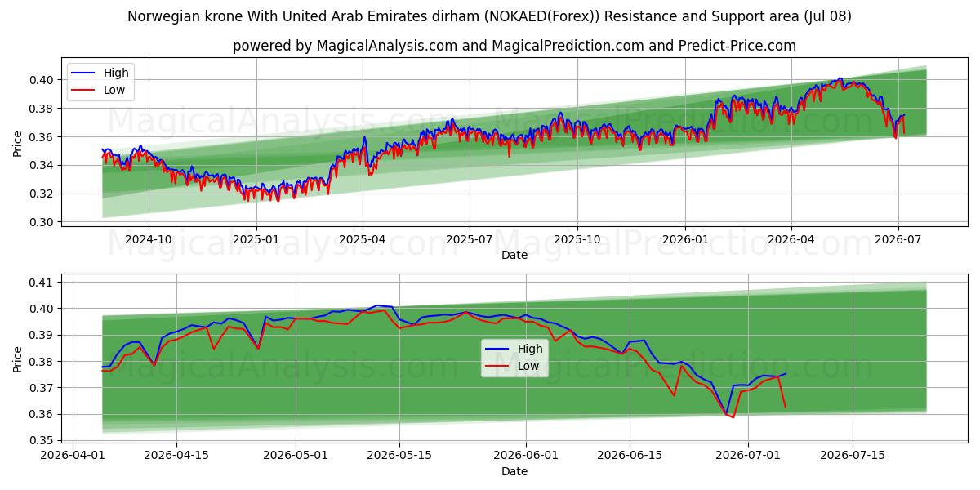Click the 2025-10 tick label
The height and width of the screenshot is (490, 980).
coord(577,239)
